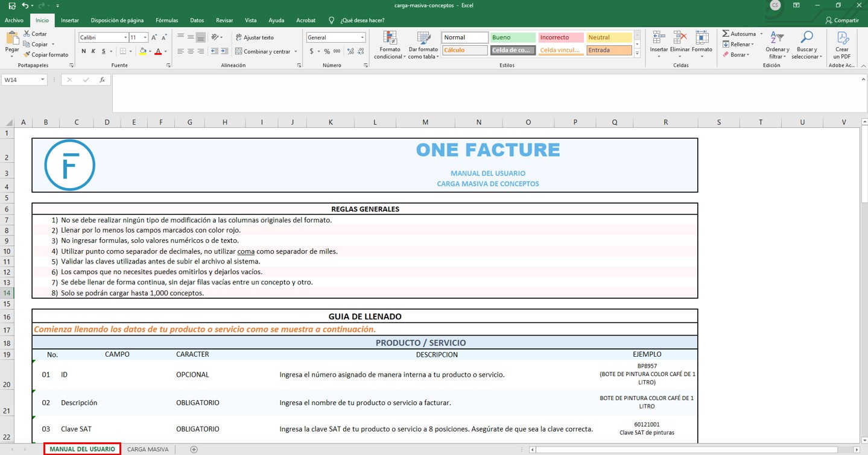
Task: Open the Fórmulas ribbon tab
Action: click(x=166, y=20)
